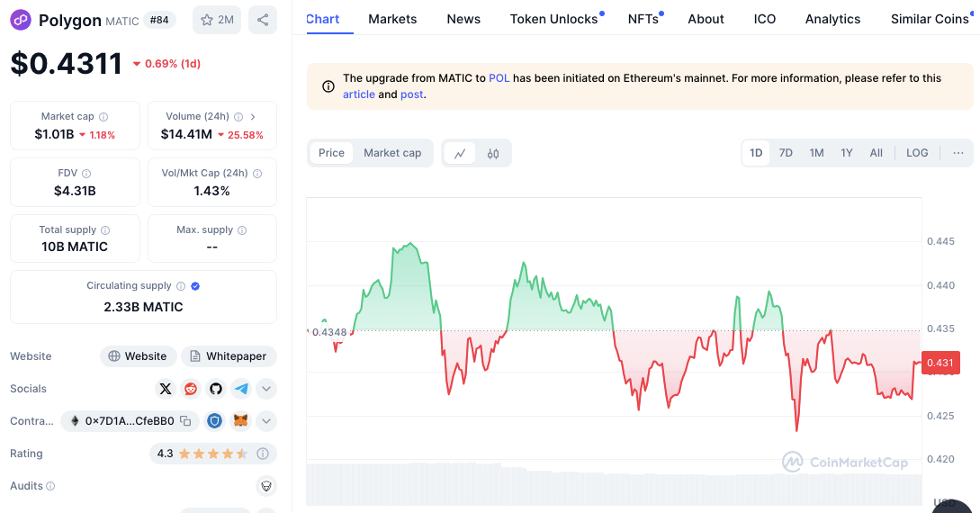Show Vol/Mkt Cap info icon
The image size is (980, 513).
pos(256,174)
